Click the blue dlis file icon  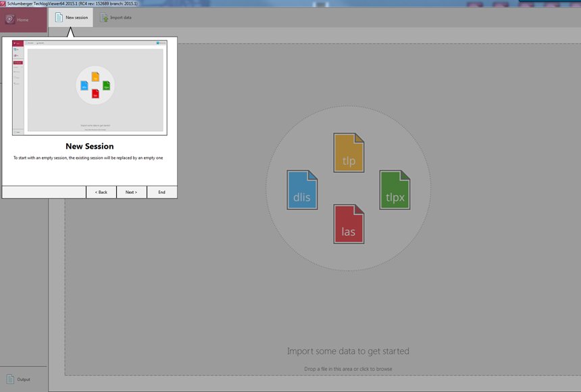(x=302, y=190)
